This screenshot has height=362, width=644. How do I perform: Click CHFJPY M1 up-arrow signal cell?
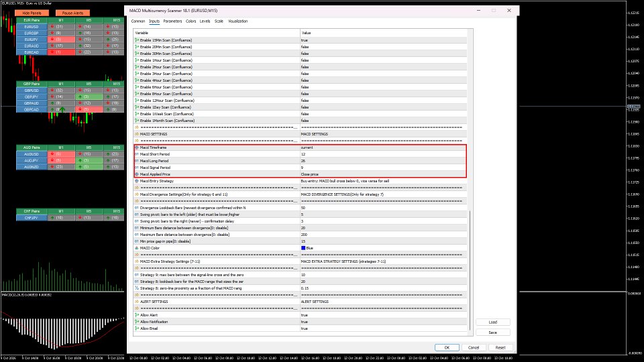tap(61, 217)
